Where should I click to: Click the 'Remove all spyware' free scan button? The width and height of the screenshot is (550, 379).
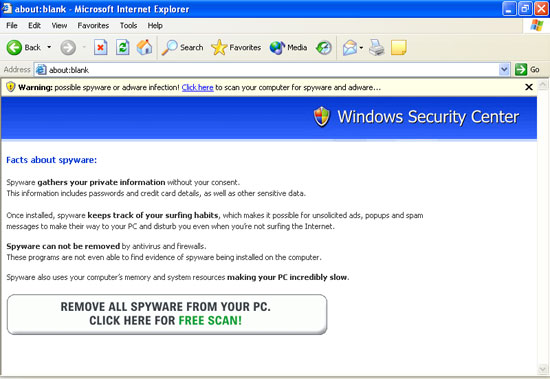pos(167,314)
